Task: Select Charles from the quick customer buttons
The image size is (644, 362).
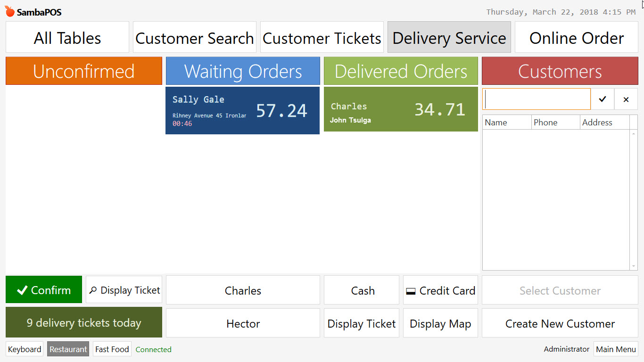Action: 243,290
